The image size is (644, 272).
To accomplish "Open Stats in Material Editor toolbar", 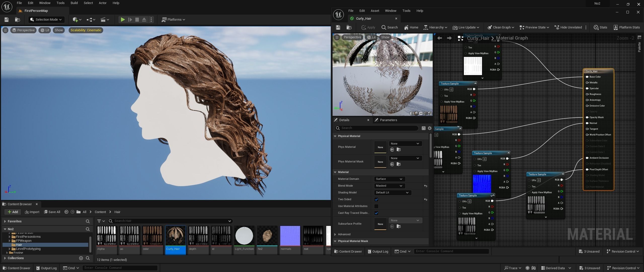I will (600, 27).
